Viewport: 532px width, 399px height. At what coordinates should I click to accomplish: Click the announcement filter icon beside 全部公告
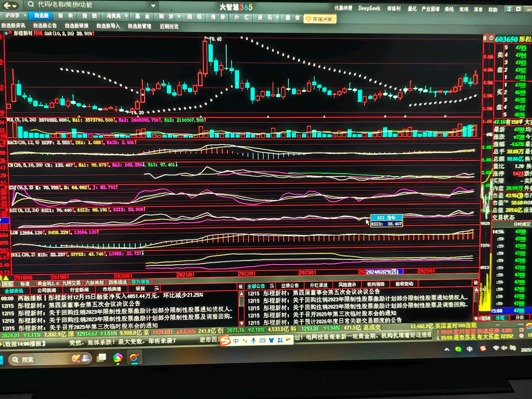click(x=272, y=286)
